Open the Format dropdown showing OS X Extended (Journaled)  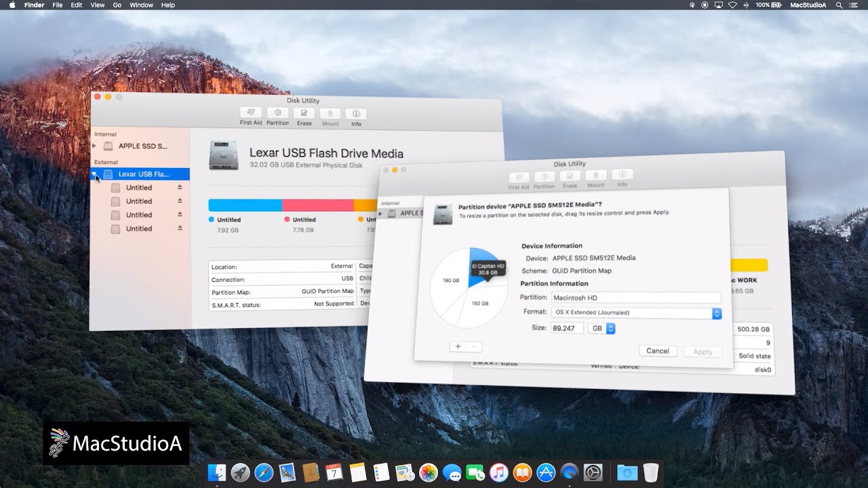click(x=636, y=313)
